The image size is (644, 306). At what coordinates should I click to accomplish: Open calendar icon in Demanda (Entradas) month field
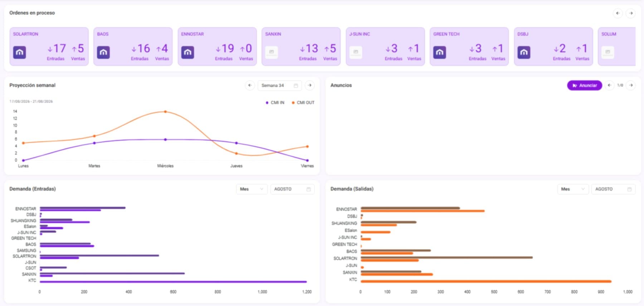coord(308,189)
